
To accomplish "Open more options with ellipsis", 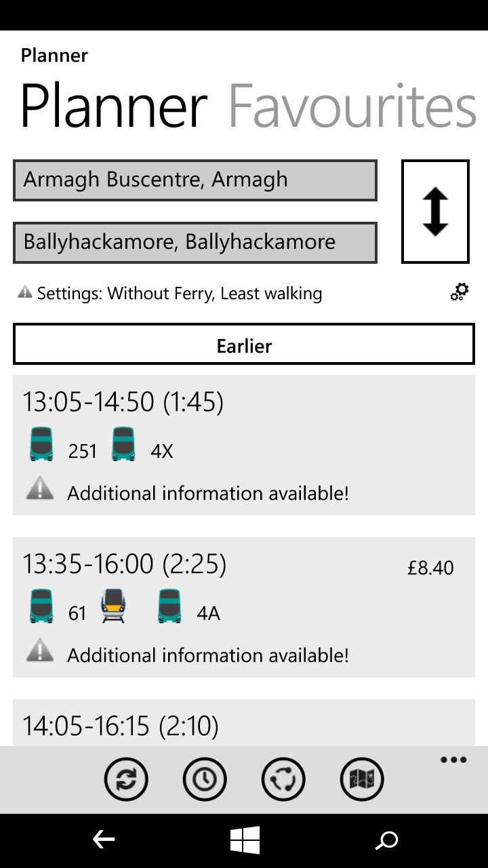I will [452, 759].
